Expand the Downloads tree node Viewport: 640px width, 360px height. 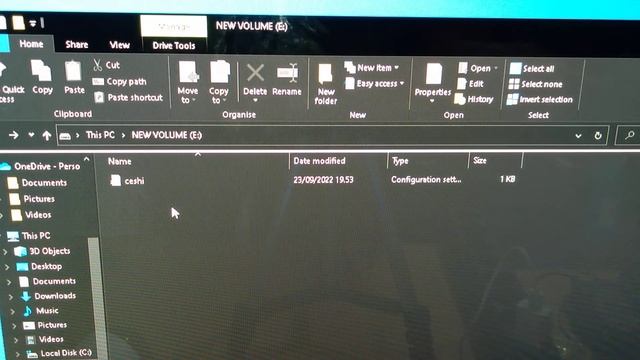click(11, 296)
